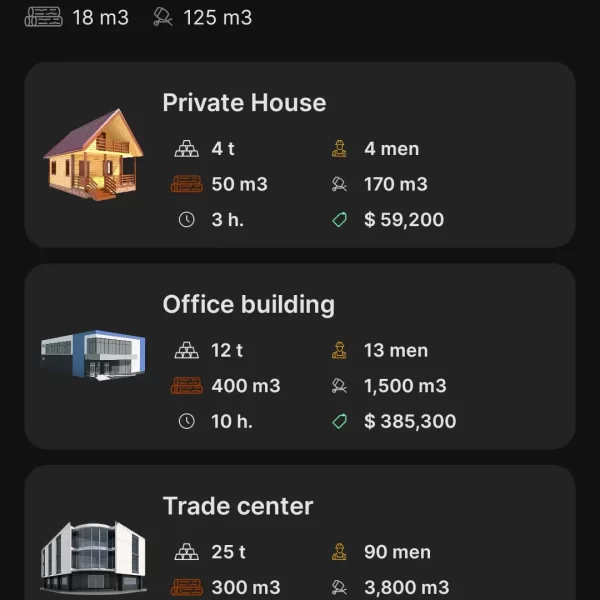
Task: Click the wood icon beside 400 m3
Action: click(186, 386)
